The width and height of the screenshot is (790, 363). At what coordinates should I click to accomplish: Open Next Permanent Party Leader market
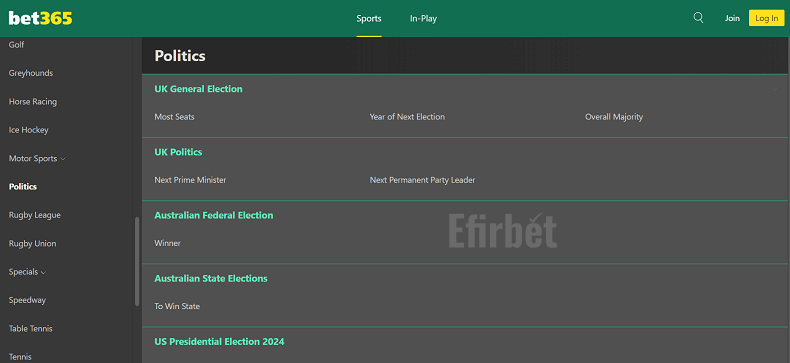[422, 179]
